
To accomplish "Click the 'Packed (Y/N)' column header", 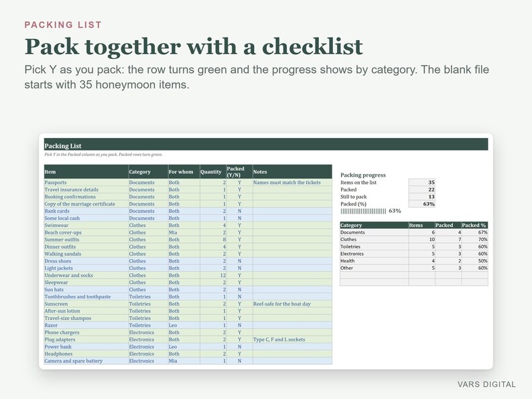I will pos(240,172).
